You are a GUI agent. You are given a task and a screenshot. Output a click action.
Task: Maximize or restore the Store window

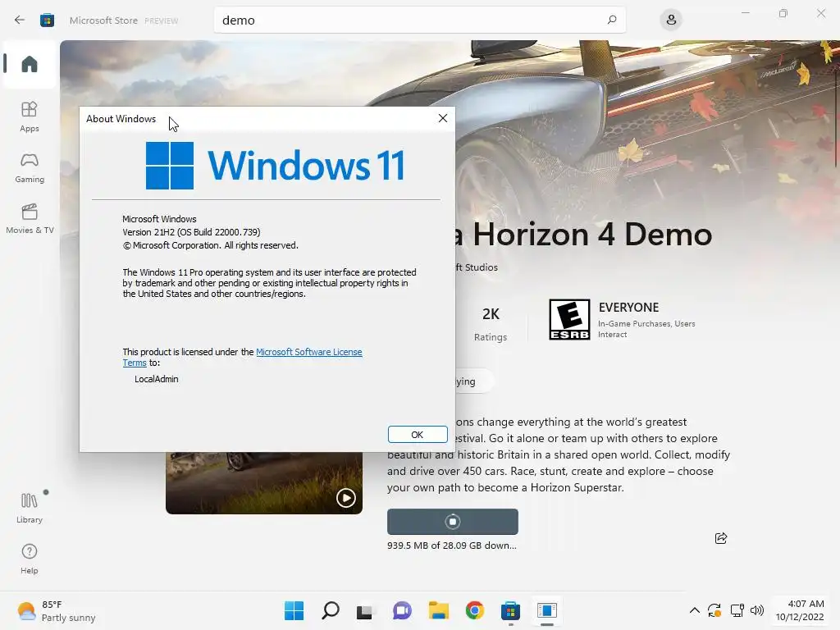pyautogui.click(x=783, y=13)
